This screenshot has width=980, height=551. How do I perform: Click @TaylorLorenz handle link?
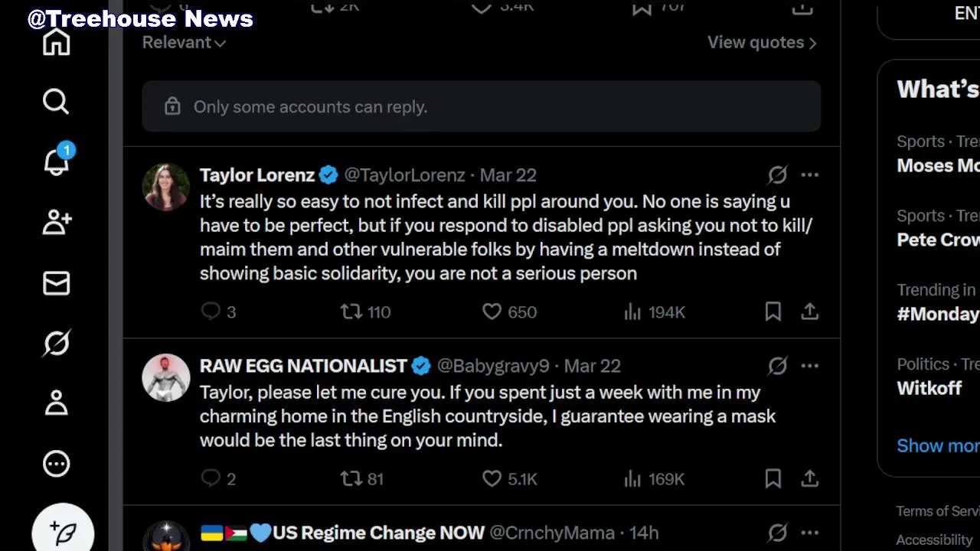point(404,175)
